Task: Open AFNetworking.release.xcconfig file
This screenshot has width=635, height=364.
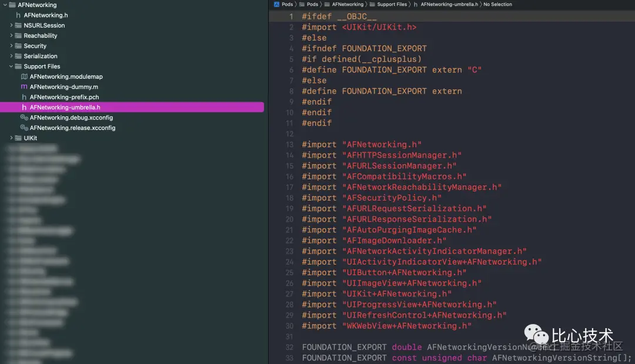Action: click(x=72, y=128)
